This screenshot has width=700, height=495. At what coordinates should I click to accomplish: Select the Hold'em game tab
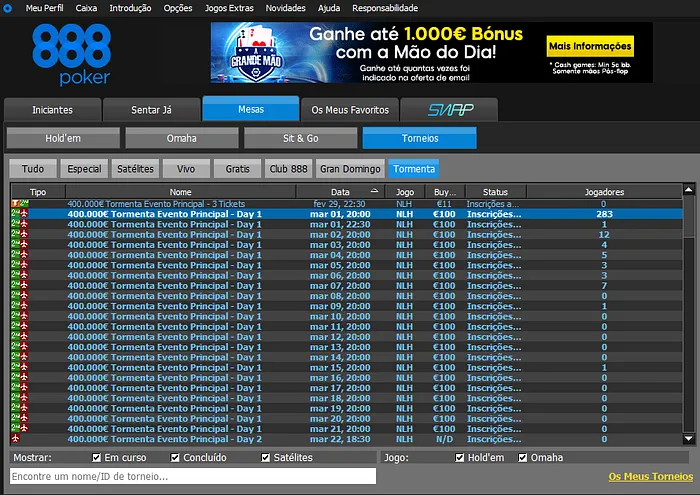click(x=63, y=138)
